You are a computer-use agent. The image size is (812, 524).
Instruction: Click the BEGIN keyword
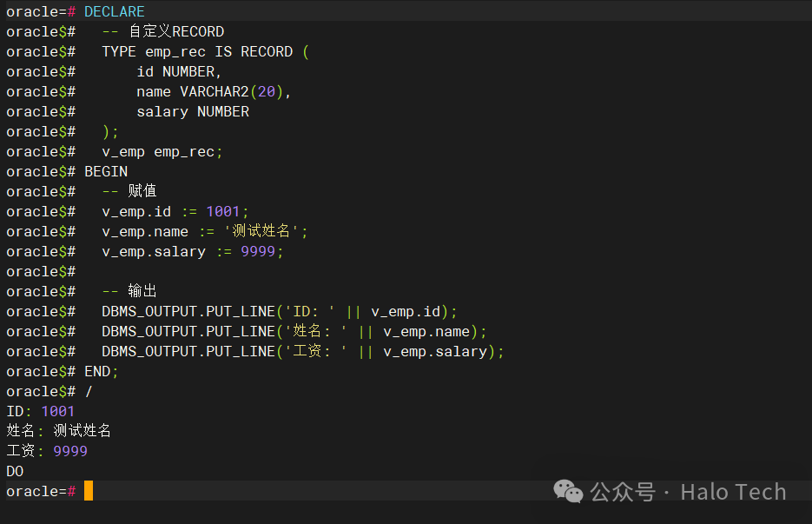(106, 171)
